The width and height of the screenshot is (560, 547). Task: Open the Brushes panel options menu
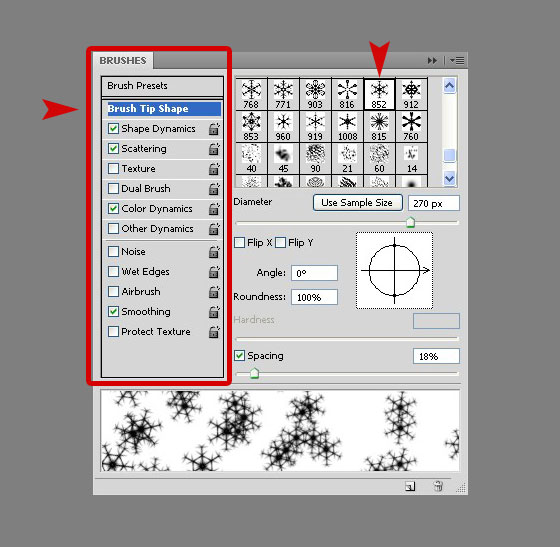[457, 61]
